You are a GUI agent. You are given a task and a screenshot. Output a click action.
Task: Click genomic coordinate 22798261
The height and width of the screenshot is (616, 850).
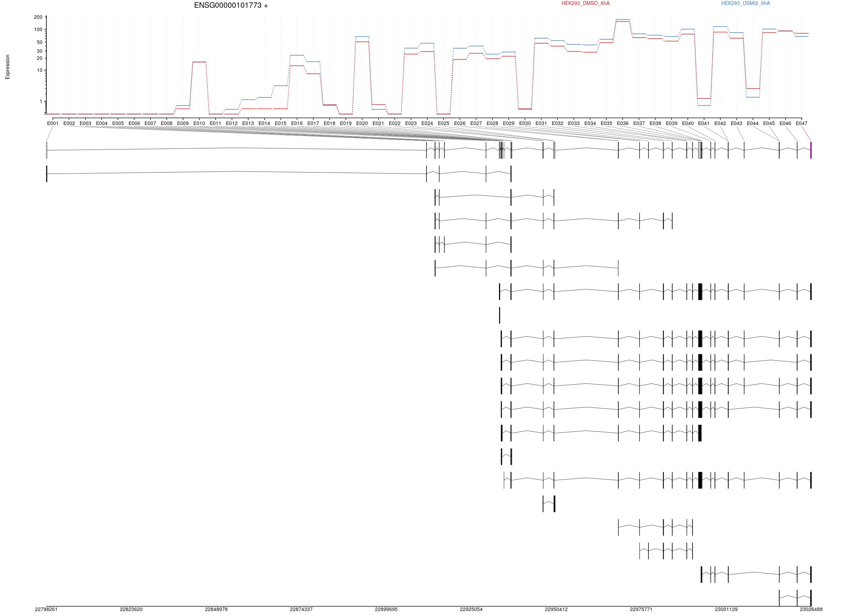[x=46, y=610]
